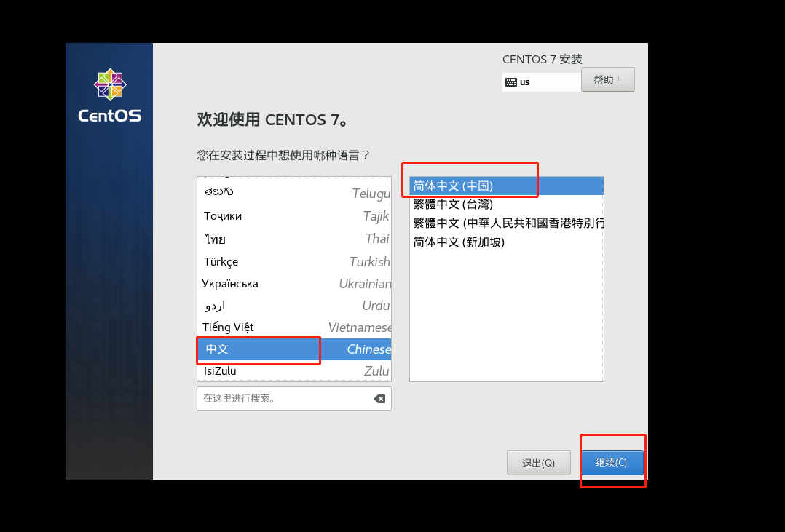
Task: Click the us keyboard layout indicator
Action: point(542,82)
